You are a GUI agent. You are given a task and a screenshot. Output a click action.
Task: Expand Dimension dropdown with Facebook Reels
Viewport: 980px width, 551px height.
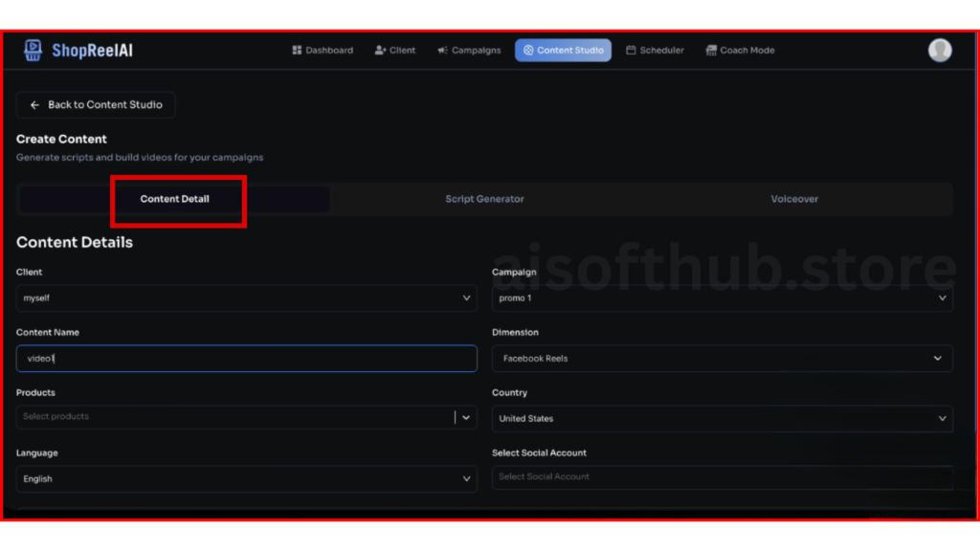pyautogui.click(x=722, y=359)
